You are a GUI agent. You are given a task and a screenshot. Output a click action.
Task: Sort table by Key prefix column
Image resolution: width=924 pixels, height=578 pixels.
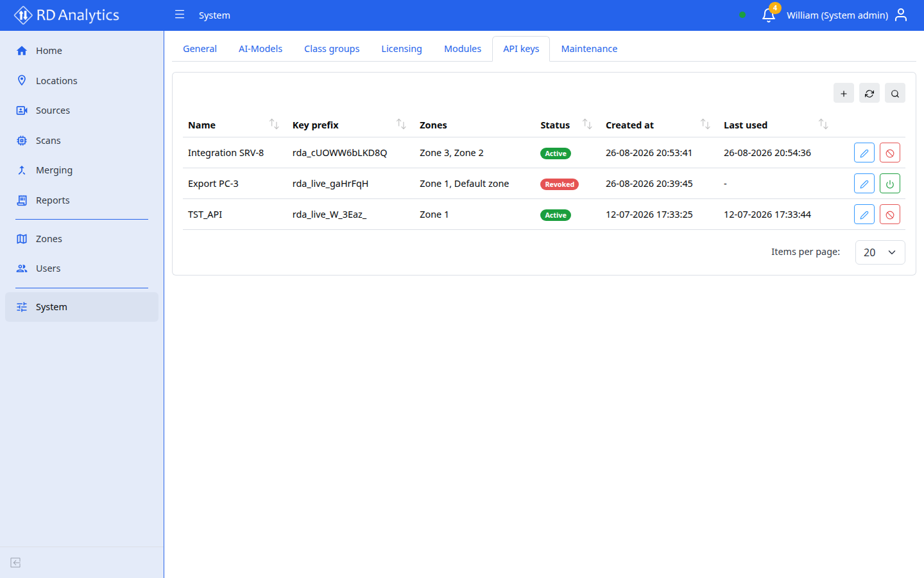(x=401, y=124)
